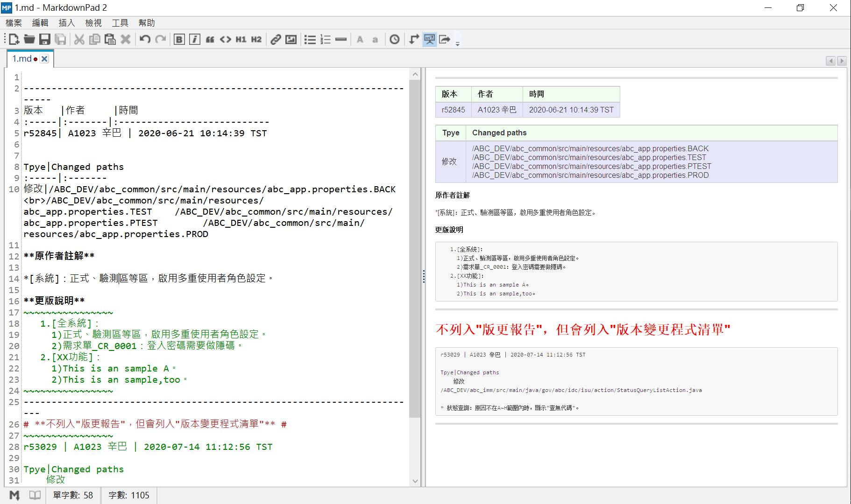Insert Heading 1 with H1

click(241, 40)
